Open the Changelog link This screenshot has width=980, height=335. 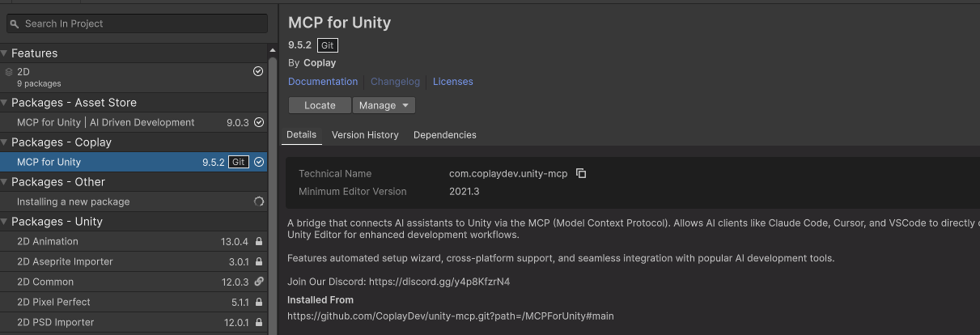coord(395,82)
